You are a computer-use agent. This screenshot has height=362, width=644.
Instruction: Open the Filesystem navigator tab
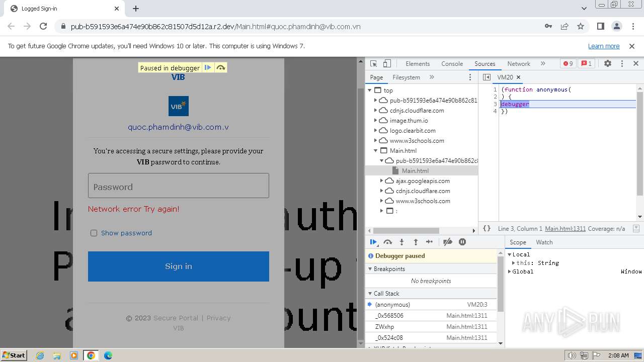[x=406, y=77]
